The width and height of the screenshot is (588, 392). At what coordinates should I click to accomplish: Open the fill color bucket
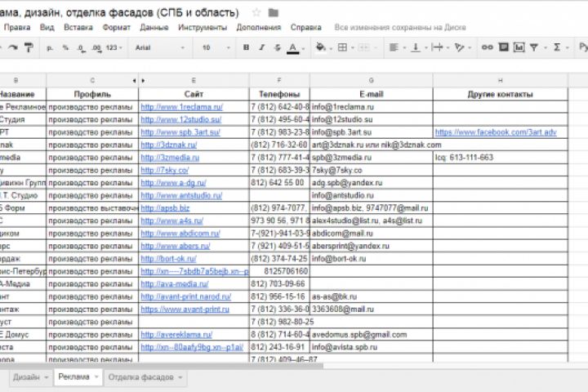[x=321, y=47]
